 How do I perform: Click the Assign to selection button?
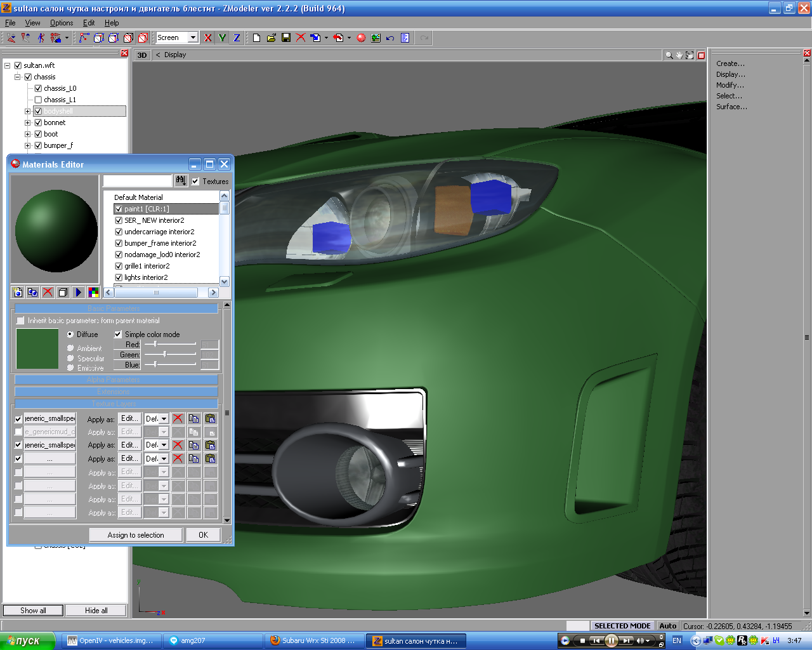(136, 535)
